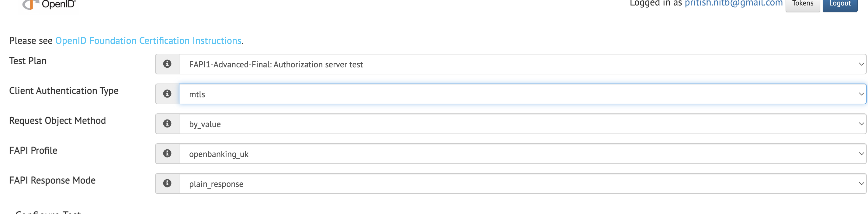Viewport: 868px width, 214px height.
Task: Open the Test Plan dropdown
Action: coord(505,64)
